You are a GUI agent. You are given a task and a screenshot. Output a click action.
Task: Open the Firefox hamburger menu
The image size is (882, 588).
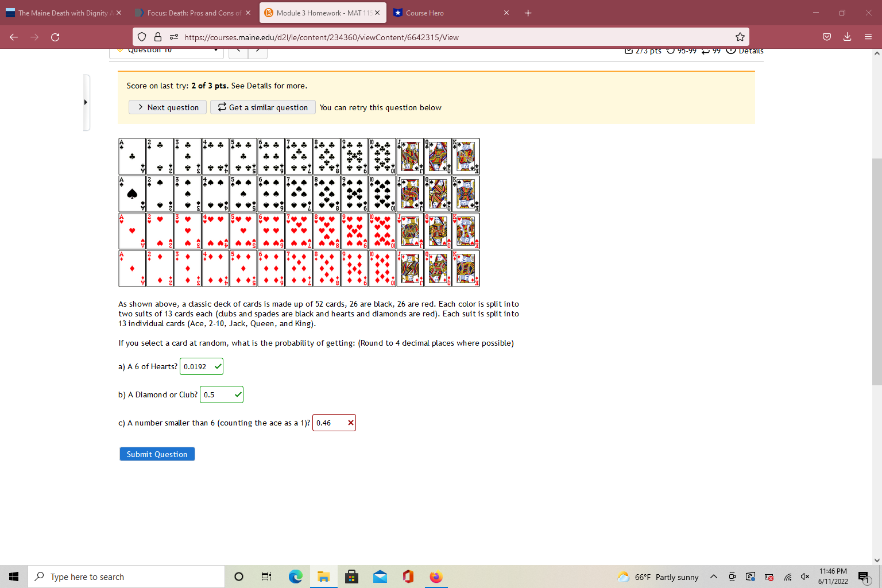click(868, 37)
